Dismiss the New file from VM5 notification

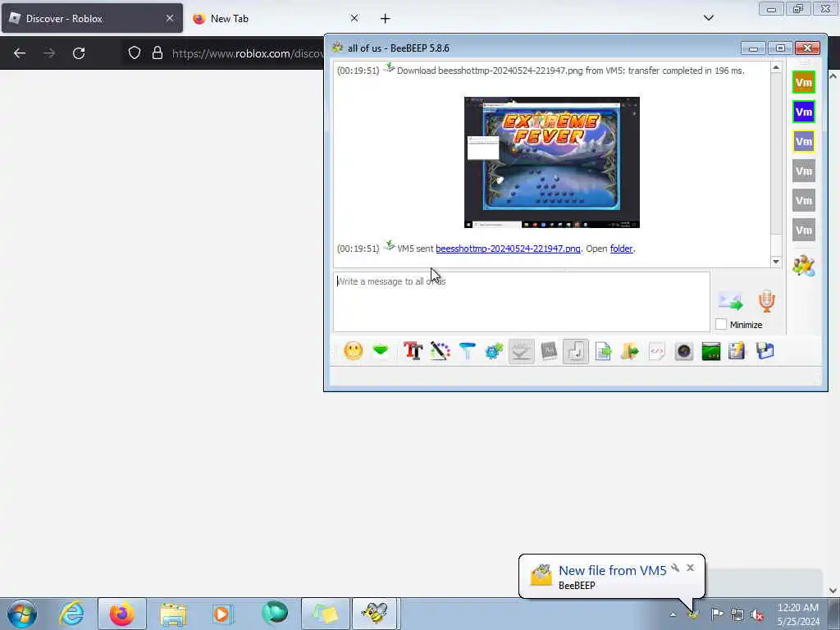(x=690, y=568)
